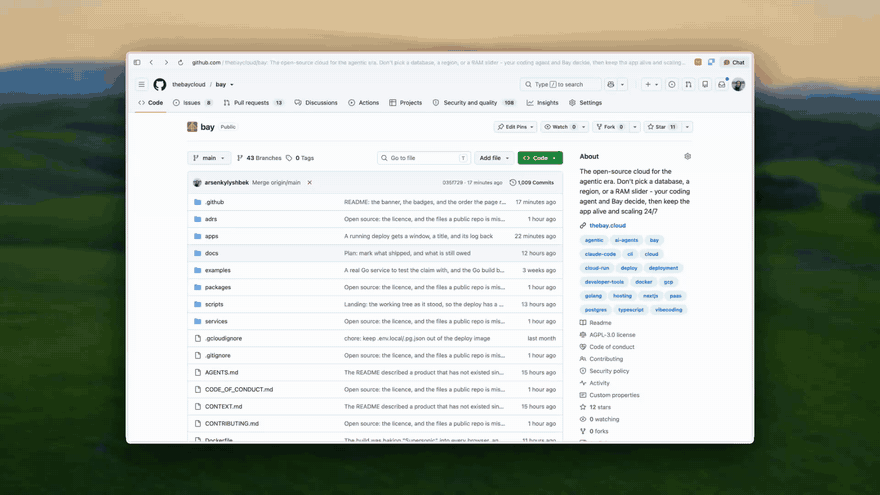Viewport: 880px width, 495px height.
Task: Open the user avatar menu
Action: tap(739, 85)
